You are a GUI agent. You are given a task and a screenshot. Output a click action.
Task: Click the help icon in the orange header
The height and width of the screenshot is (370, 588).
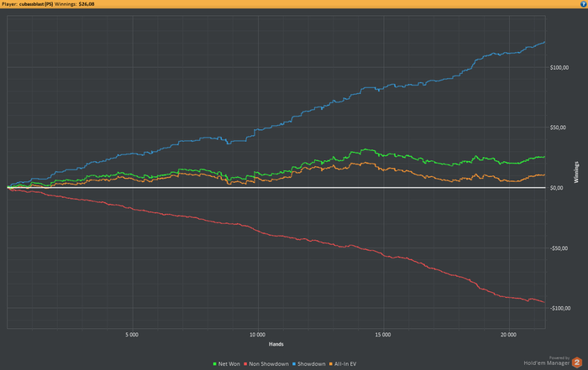coord(584,4)
